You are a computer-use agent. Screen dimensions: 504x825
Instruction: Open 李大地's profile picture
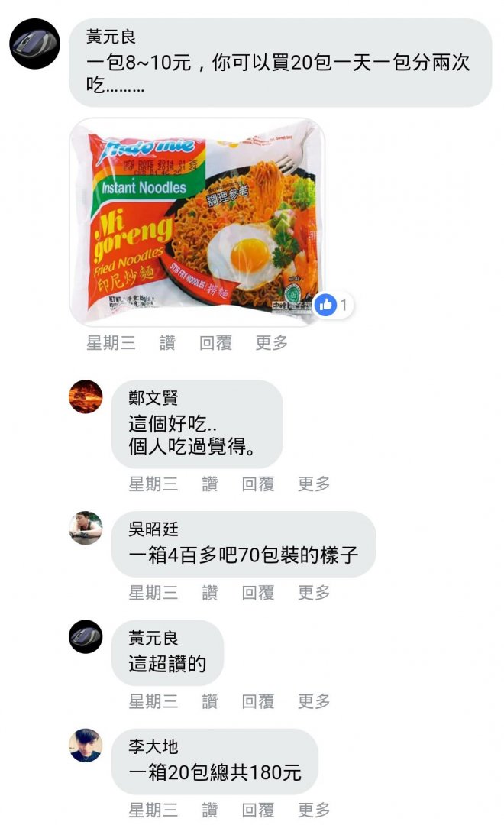coord(86,746)
